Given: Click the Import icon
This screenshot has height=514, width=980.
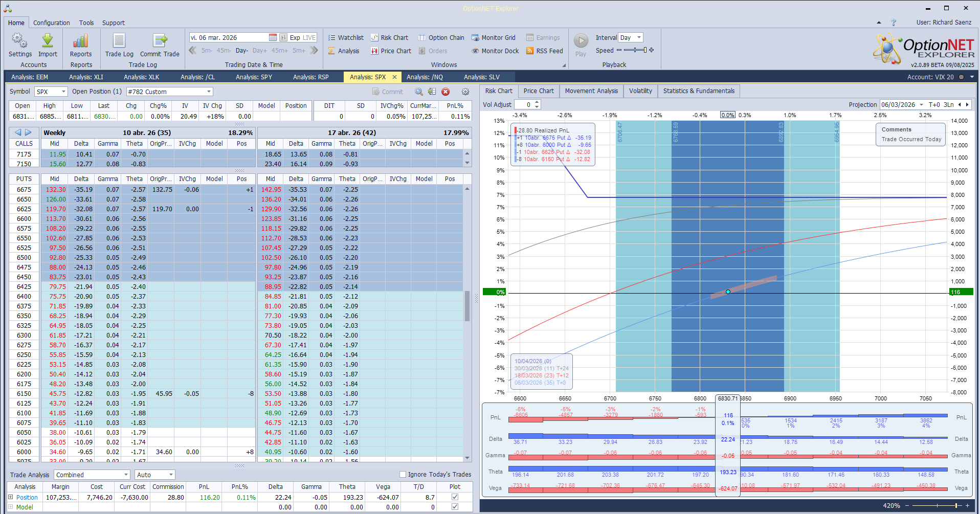Looking at the screenshot, I should coord(48,45).
